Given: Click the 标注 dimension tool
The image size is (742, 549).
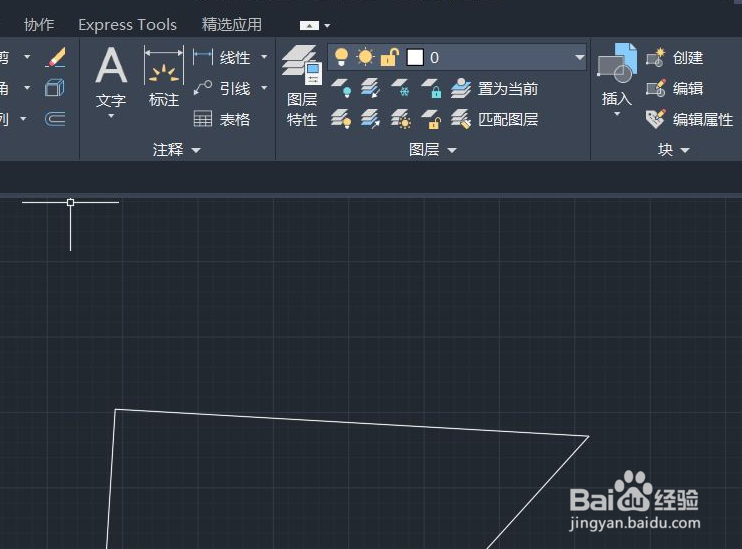Looking at the screenshot, I should pyautogui.click(x=164, y=77).
